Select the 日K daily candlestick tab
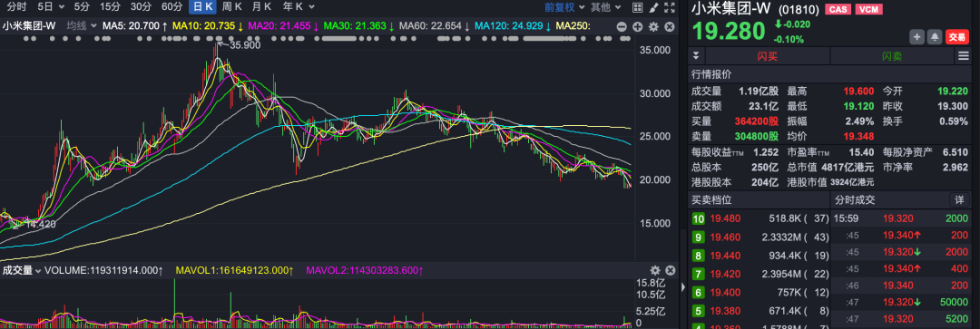The height and width of the screenshot is (329, 980). click(203, 7)
